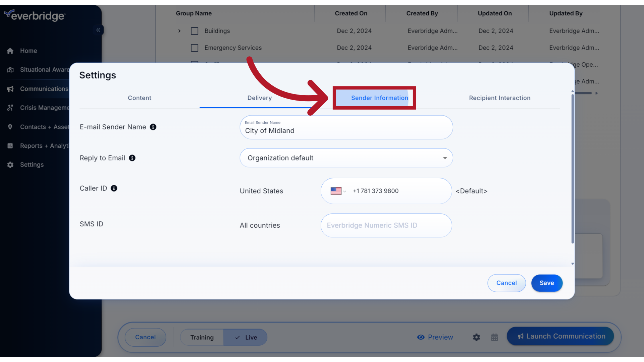This screenshot has height=362, width=644.
Task: Check the Emergency Services group checkbox
Action: (x=195, y=48)
